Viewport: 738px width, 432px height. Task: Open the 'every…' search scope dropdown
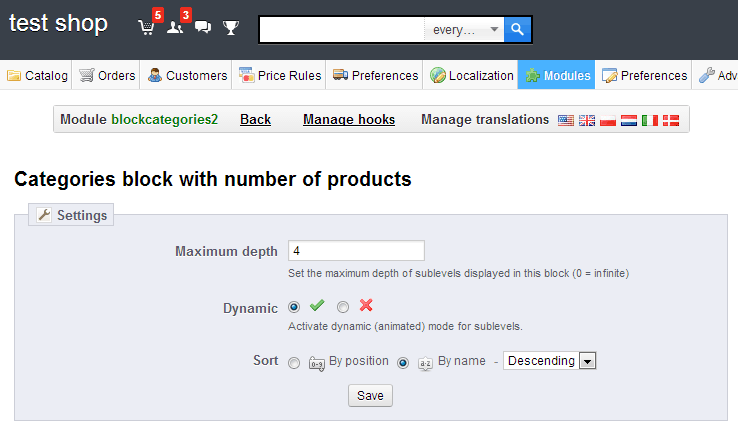click(464, 30)
